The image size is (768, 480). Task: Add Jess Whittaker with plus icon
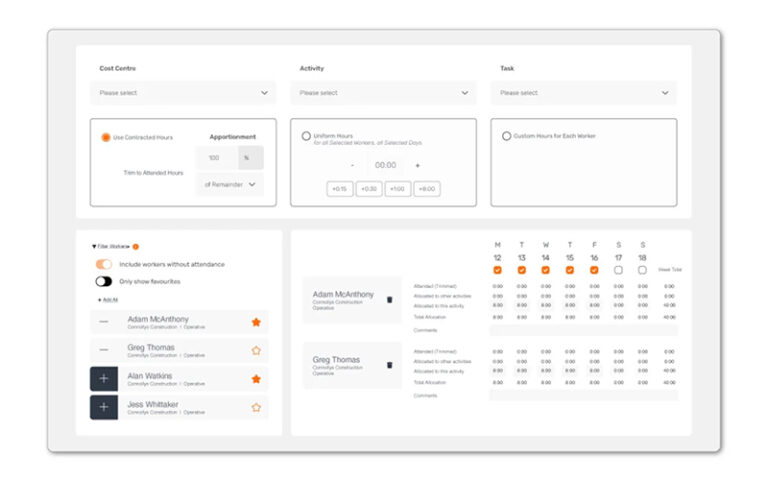pos(104,407)
